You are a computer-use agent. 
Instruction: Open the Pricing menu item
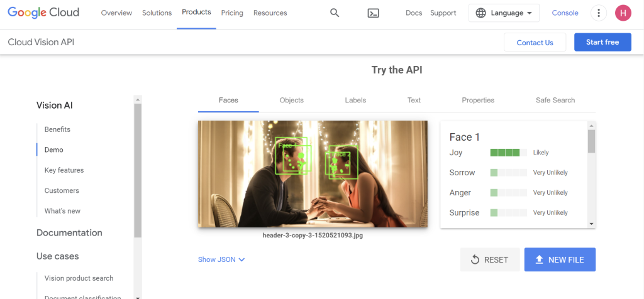click(232, 13)
